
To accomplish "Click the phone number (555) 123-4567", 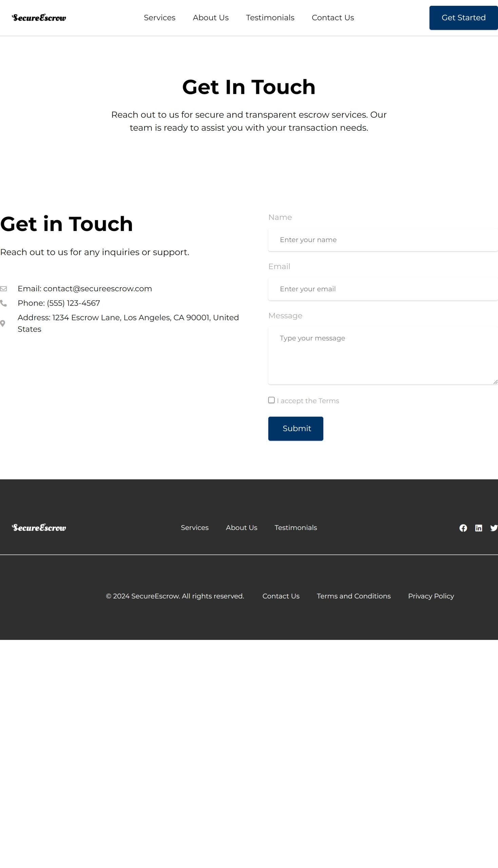I will [59, 303].
